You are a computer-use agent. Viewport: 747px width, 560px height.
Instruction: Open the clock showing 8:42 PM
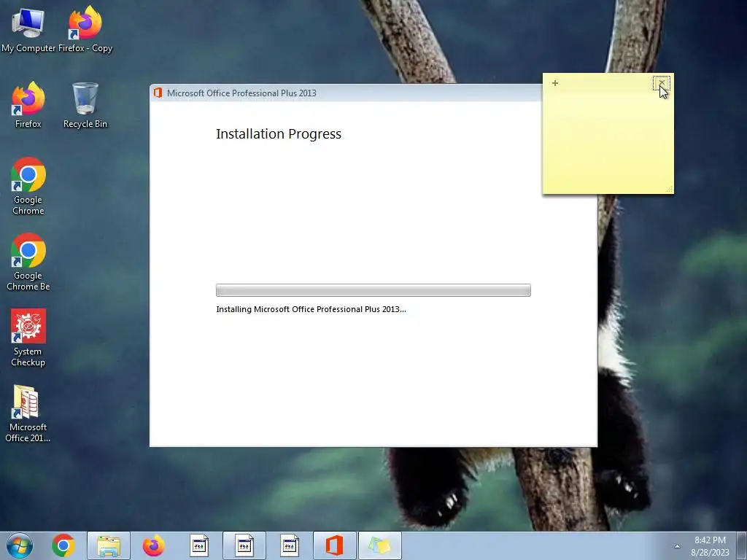click(x=710, y=546)
